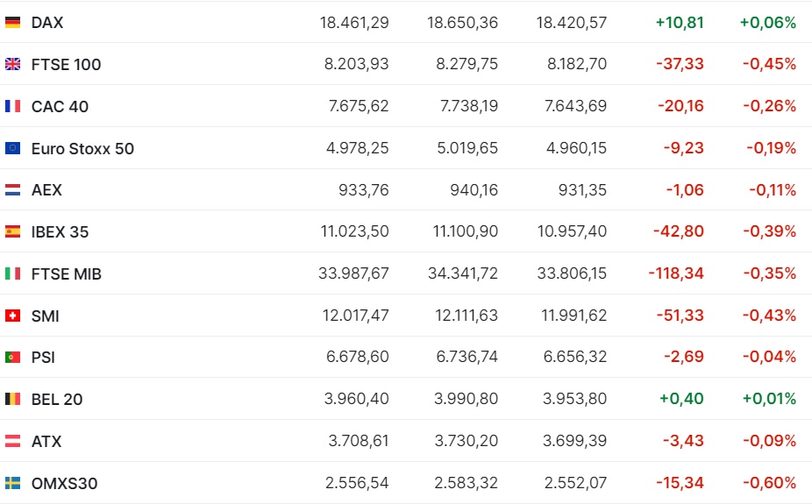Screen dimensions: 812x504
Task: Open the FTSE 100 index page
Action: pos(67,64)
